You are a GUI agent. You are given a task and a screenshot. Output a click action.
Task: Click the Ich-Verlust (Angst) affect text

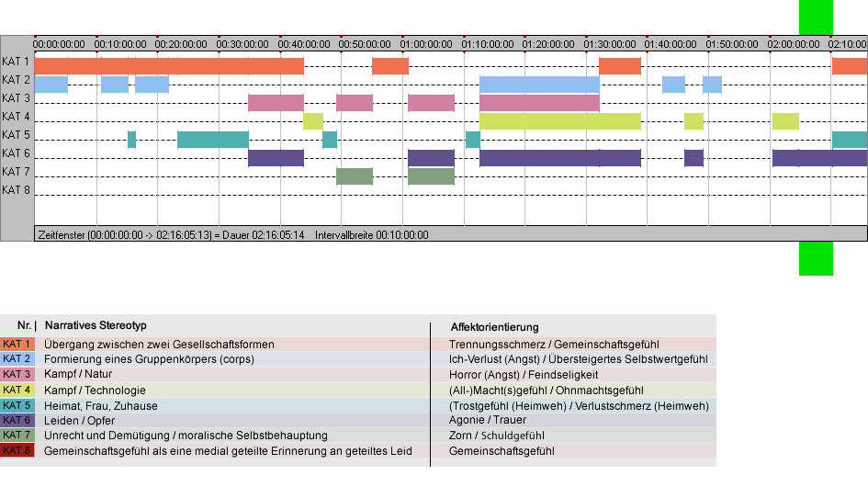[x=579, y=359]
